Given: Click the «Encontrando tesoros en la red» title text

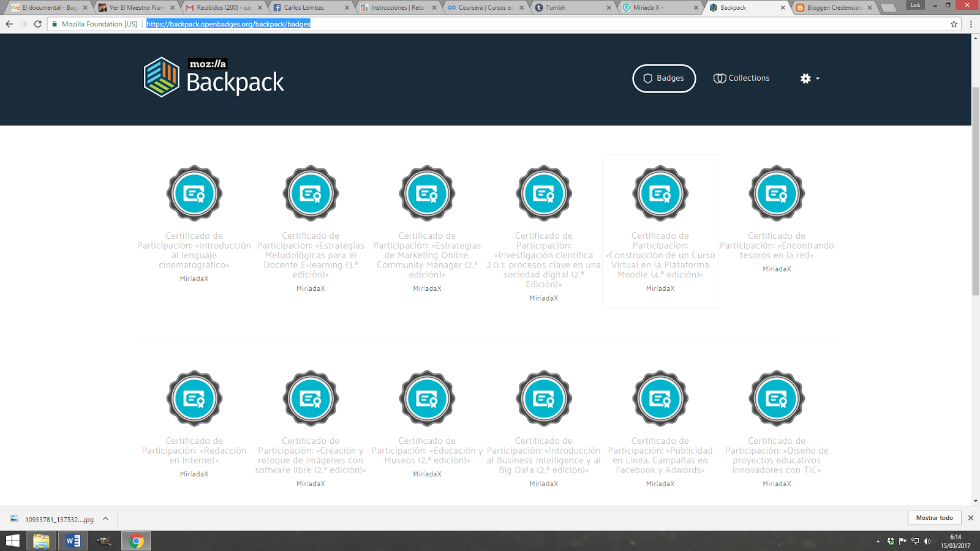Looking at the screenshot, I should tap(777, 246).
